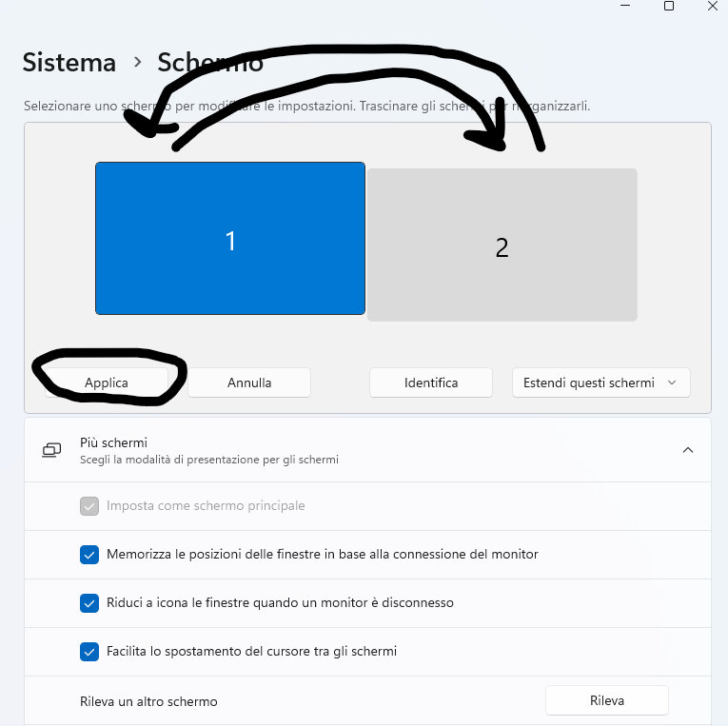Select display 1 in the arrangement
This screenshot has width=728, height=726.
tap(230, 239)
